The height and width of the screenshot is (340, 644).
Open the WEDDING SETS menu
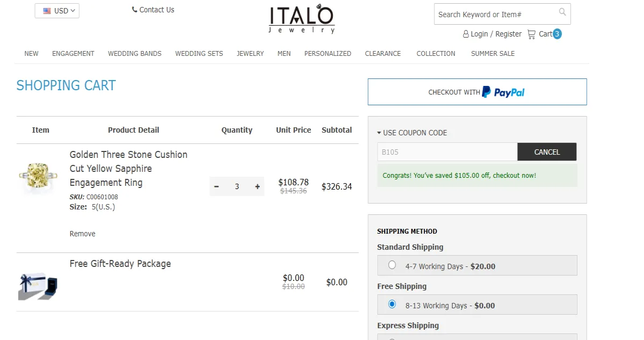point(199,54)
